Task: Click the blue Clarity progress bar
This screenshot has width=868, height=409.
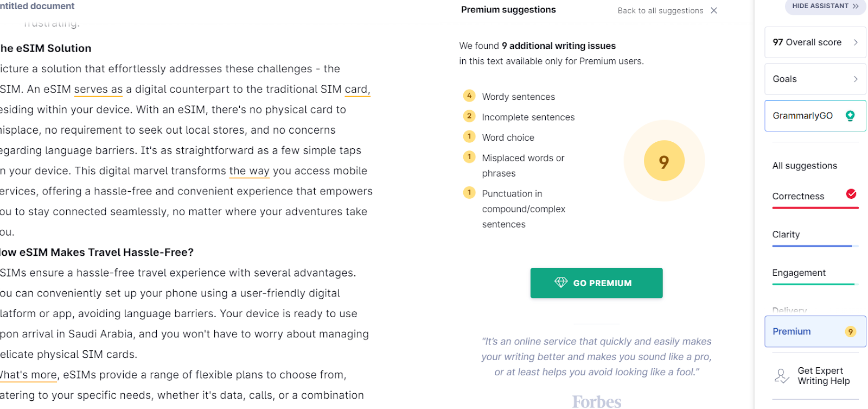Action: pyautogui.click(x=812, y=246)
